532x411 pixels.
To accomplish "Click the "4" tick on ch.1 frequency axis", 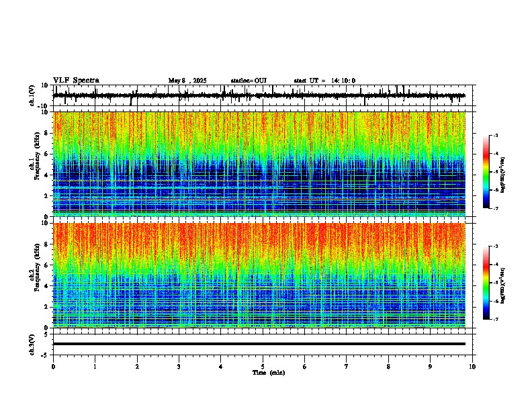I will click(x=47, y=175).
